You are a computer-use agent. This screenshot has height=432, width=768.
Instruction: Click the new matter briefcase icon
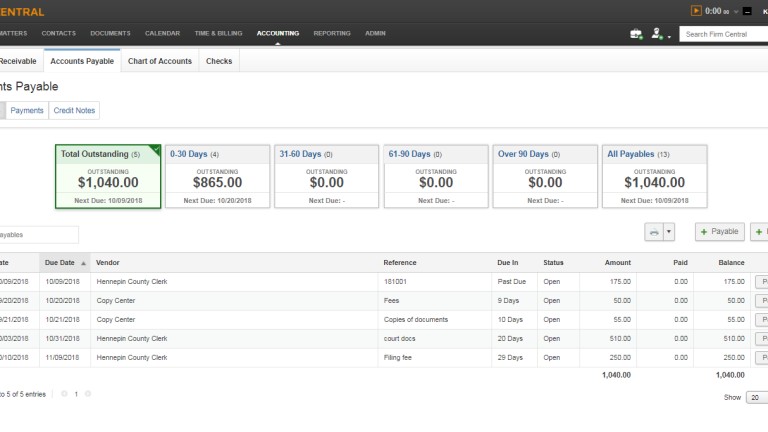click(636, 33)
